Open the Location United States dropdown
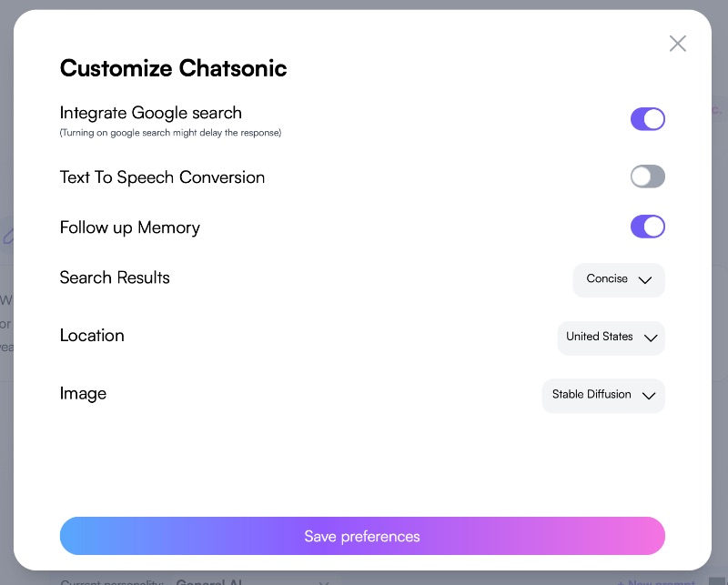This screenshot has height=585, width=728. coord(611,338)
